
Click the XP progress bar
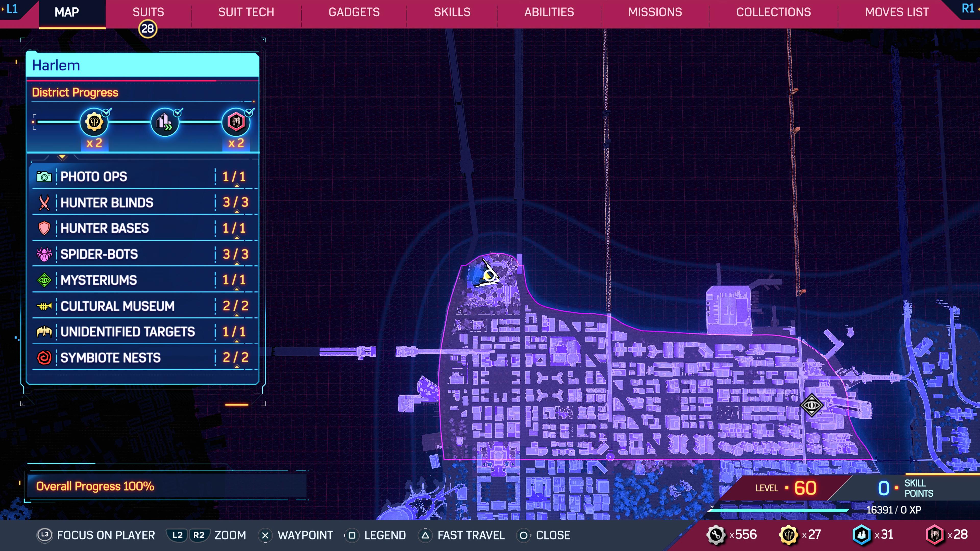click(x=778, y=510)
